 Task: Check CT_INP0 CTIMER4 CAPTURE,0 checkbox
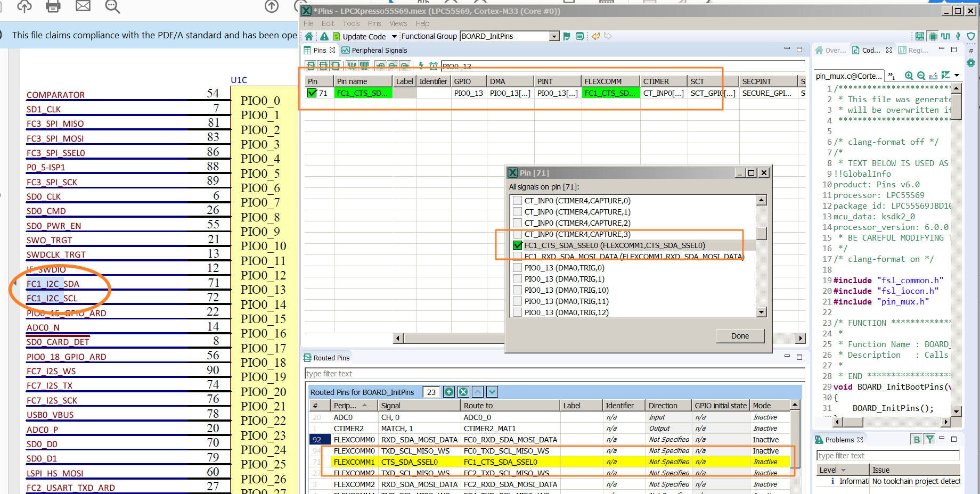point(517,201)
